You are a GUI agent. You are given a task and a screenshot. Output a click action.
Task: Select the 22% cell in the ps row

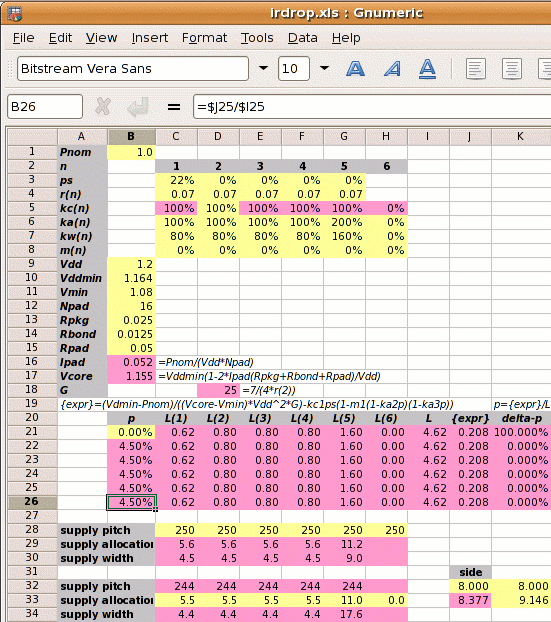point(177,180)
